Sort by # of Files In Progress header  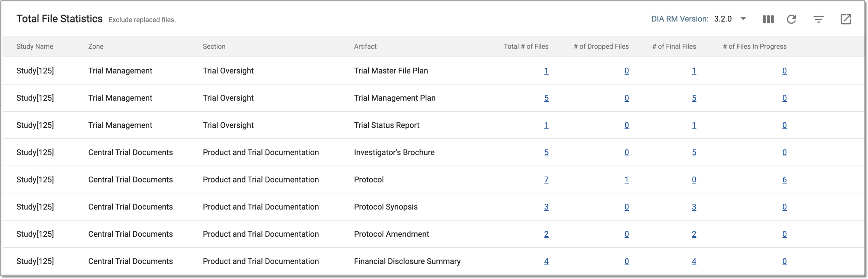pyautogui.click(x=754, y=46)
